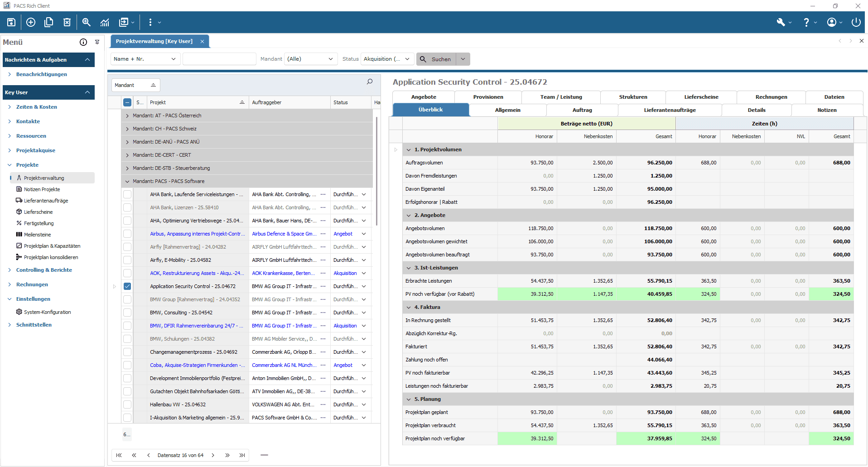Tick the checkbox for BMW, Consulting - 25.04542
Screen dimensions: 868x467
tap(127, 312)
